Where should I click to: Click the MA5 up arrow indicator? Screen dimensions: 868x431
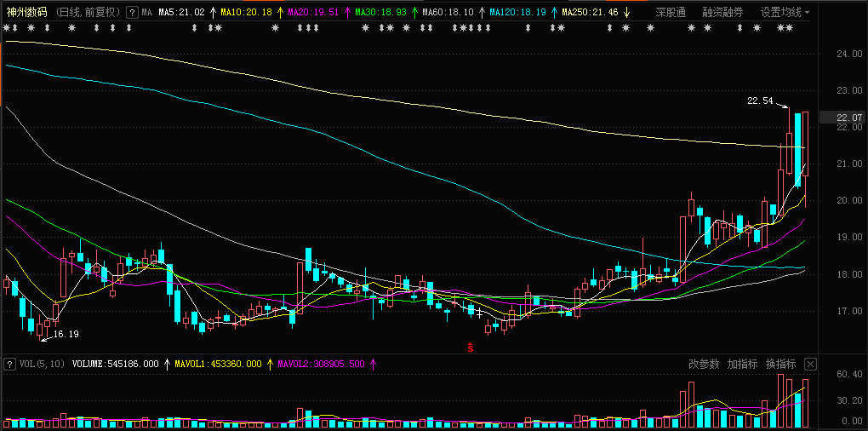coord(213,12)
